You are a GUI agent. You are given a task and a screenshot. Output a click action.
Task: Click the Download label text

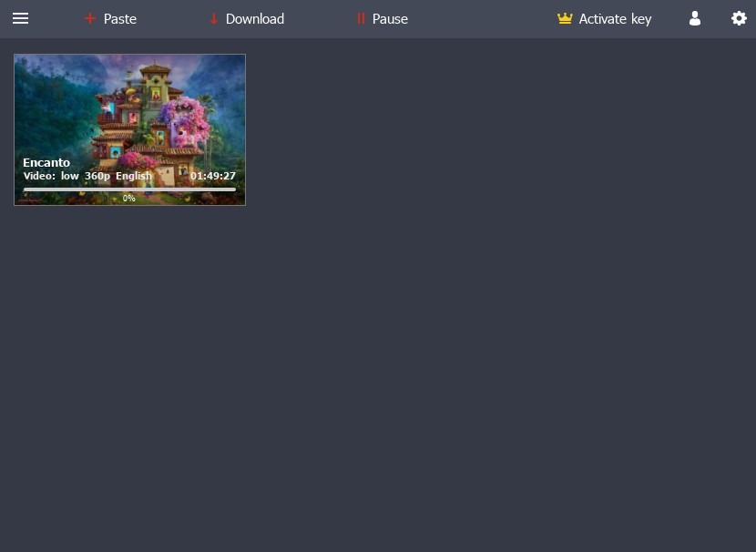click(x=254, y=19)
